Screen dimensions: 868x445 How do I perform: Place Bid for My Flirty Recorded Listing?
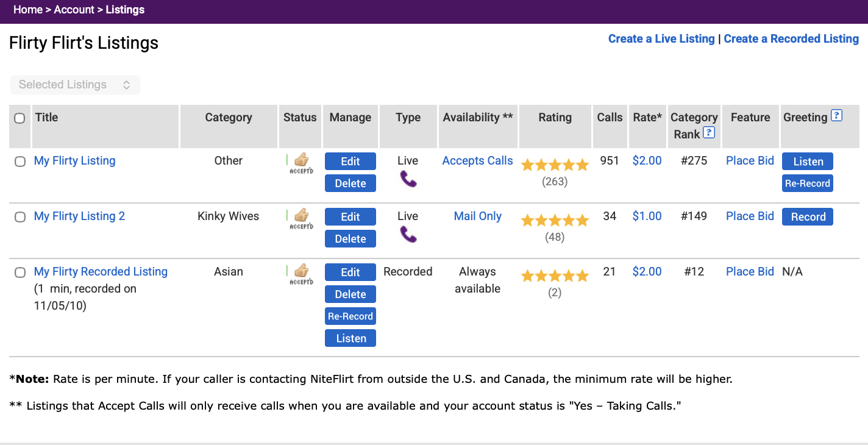(x=750, y=272)
